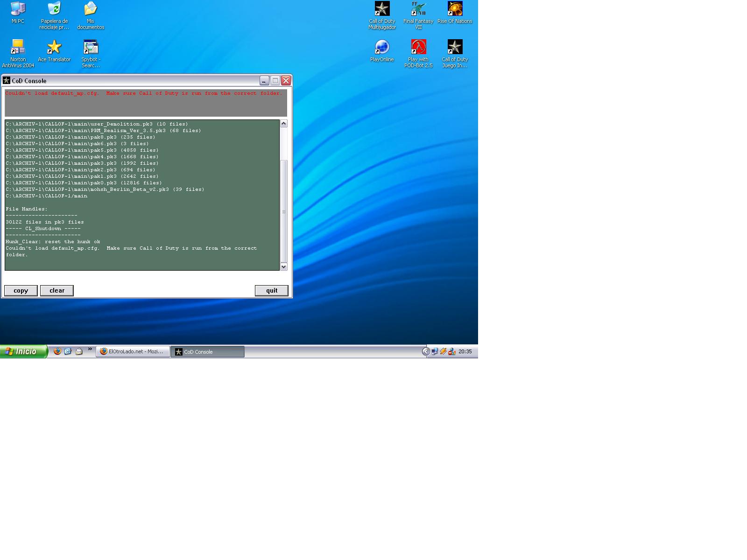Open Mi PC desktop icon
This screenshot has height=560, width=747.
18,13
